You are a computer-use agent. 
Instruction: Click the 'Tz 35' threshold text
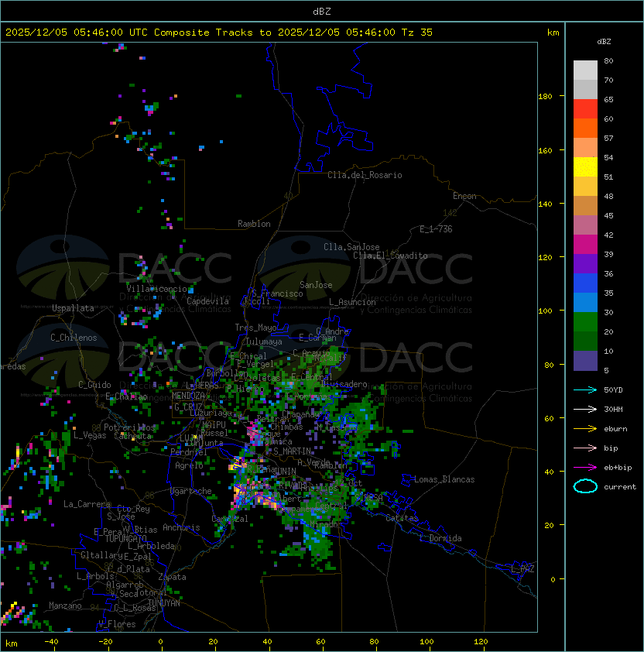tap(416, 33)
